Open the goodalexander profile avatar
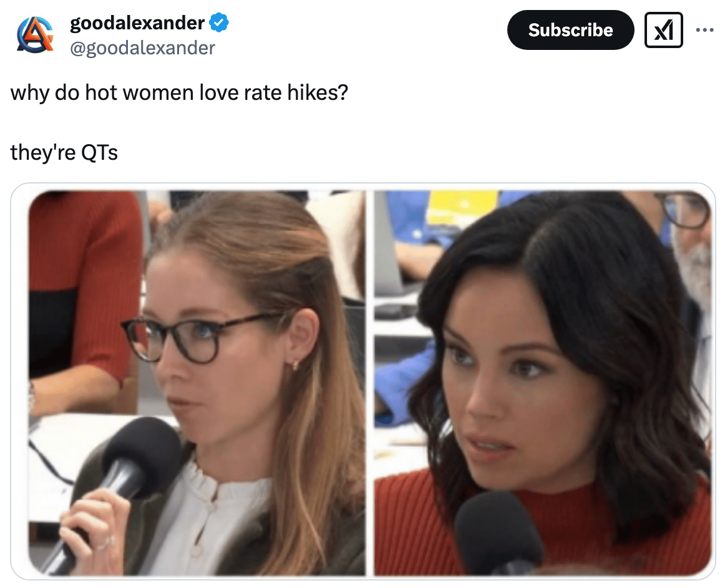 [x=35, y=35]
